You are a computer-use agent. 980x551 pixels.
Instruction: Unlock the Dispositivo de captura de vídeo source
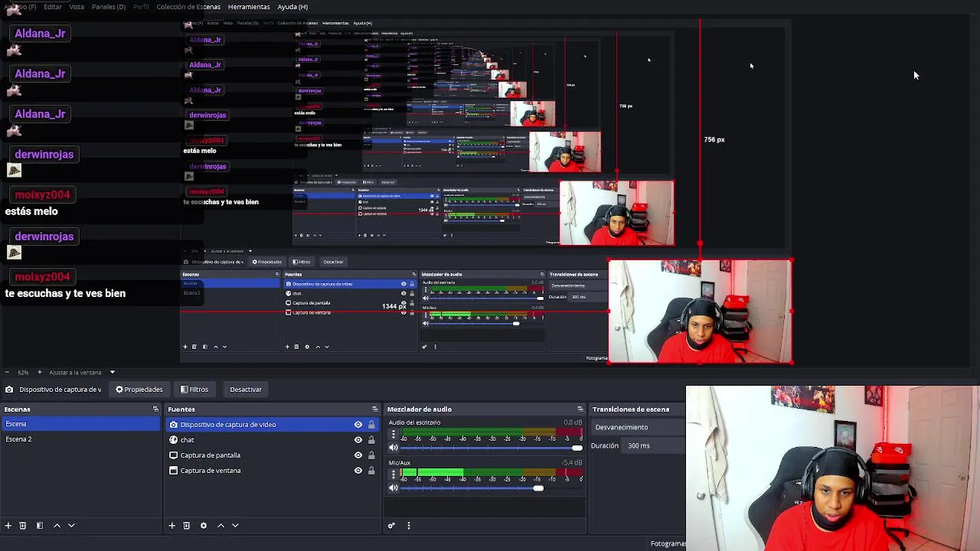(x=371, y=425)
